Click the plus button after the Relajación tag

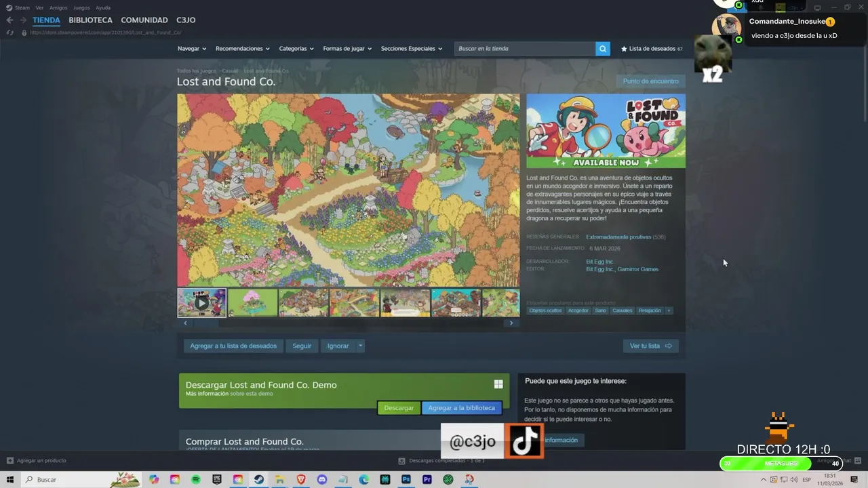point(669,310)
